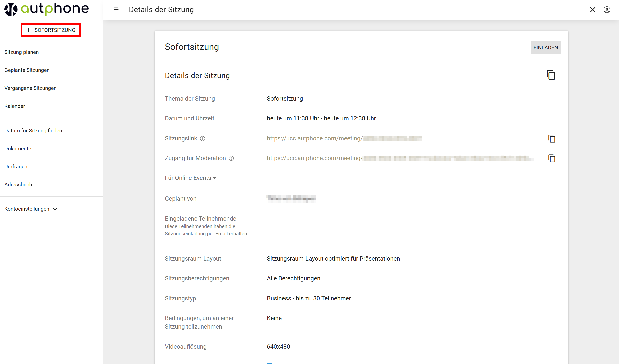Start a new Sofortsitzung
This screenshot has width=619, height=364.
coord(51,30)
